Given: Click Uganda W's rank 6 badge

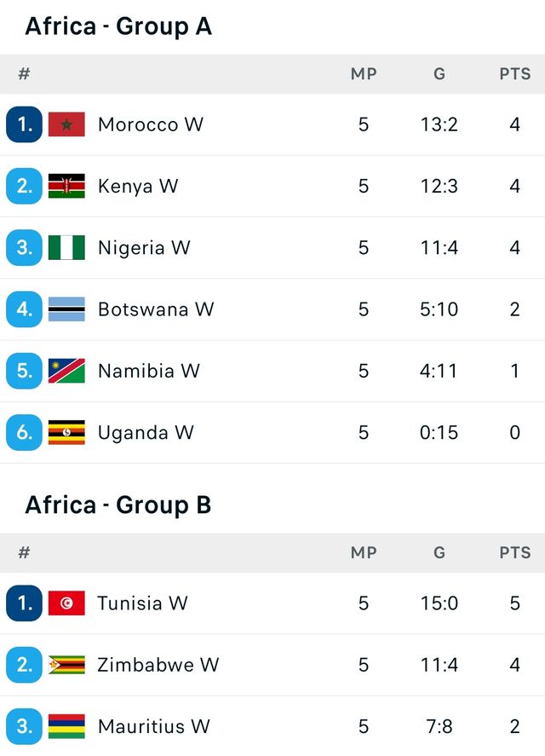Looking at the screenshot, I should pos(24,432).
